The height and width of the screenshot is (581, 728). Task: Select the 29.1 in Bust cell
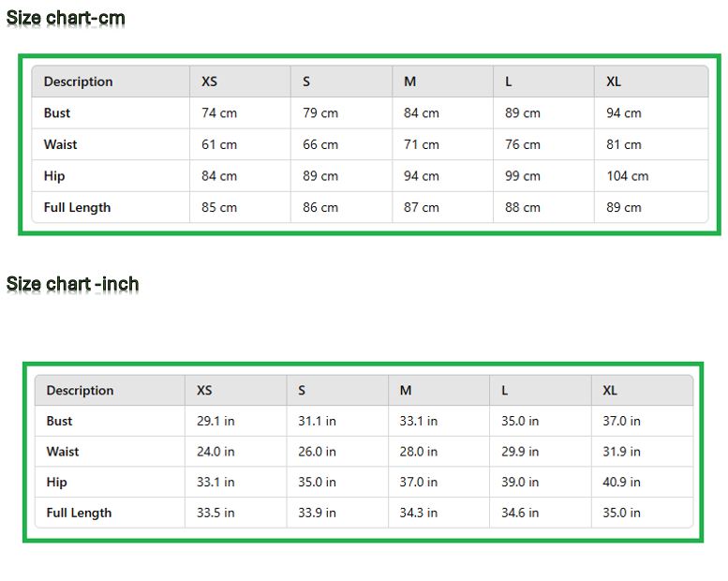pyautogui.click(x=215, y=422)
